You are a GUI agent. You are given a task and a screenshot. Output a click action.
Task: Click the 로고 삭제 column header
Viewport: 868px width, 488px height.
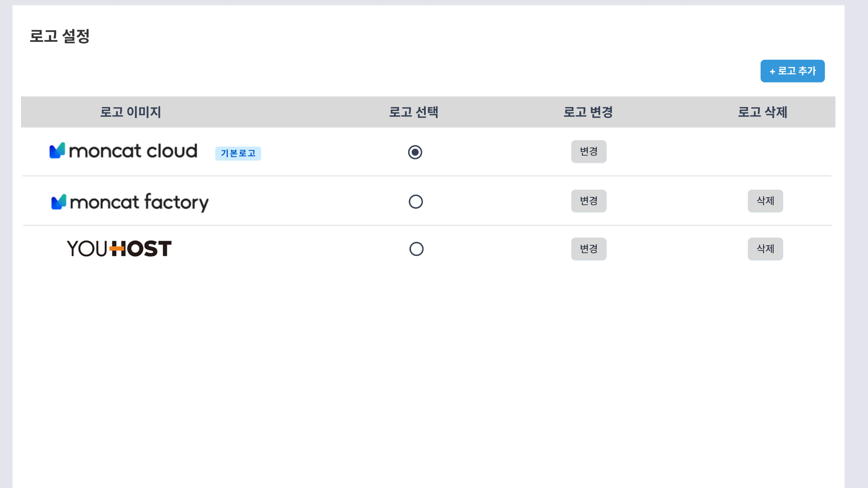pos(763,112)
